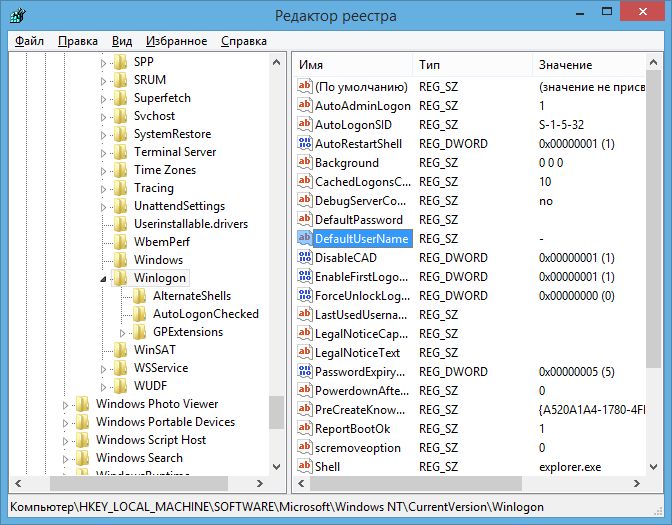Click the string icon of LegalNoticeText
This screenshot has width=672, height=525.
click(305, 352)
